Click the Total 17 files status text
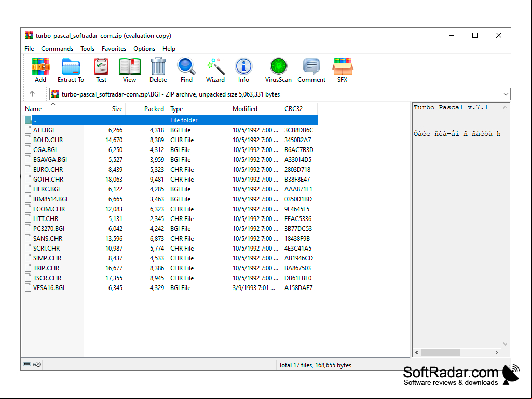532x399 pixels. click(x=315, y=365)
